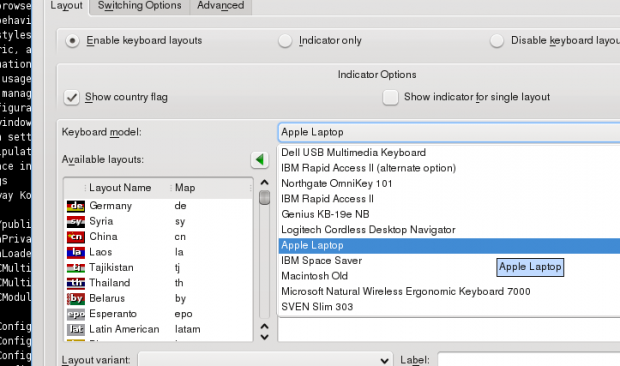
Task: Click the Esperanto layout icon
Action: (76, 314)
